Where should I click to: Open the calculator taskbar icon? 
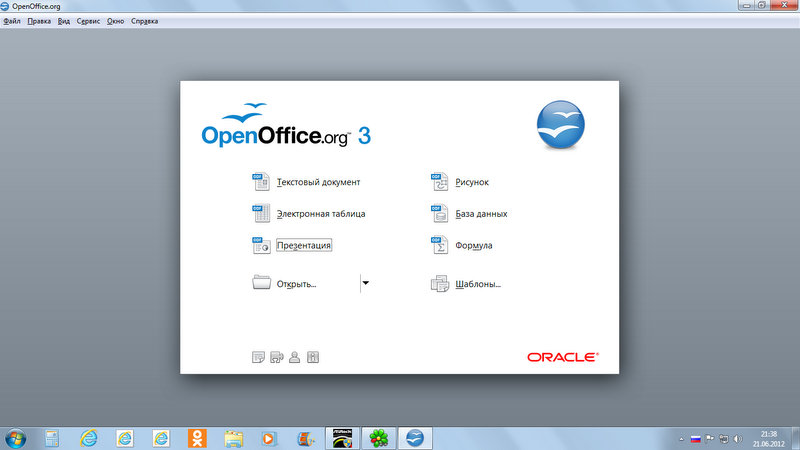tap(52, 438)
